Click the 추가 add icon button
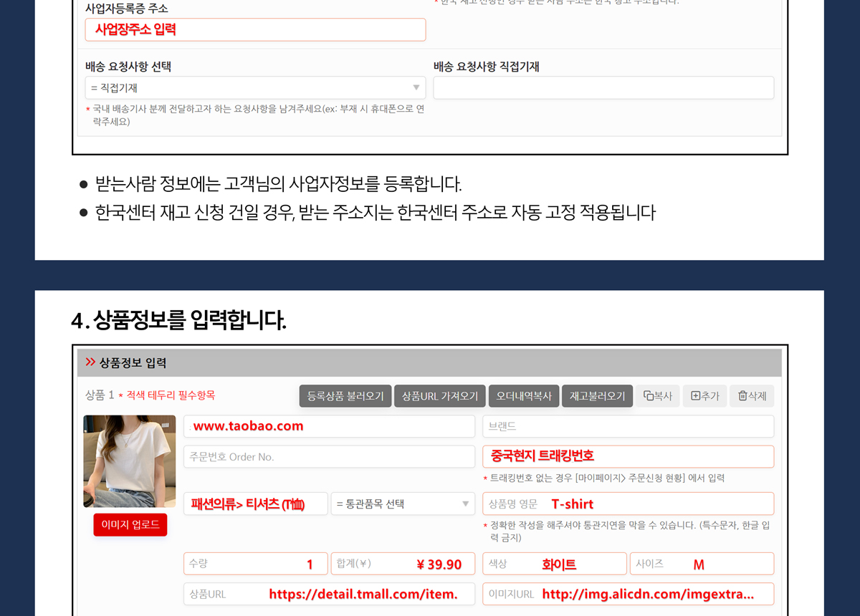Screen dimensions: 860x616 coord(704,396)
